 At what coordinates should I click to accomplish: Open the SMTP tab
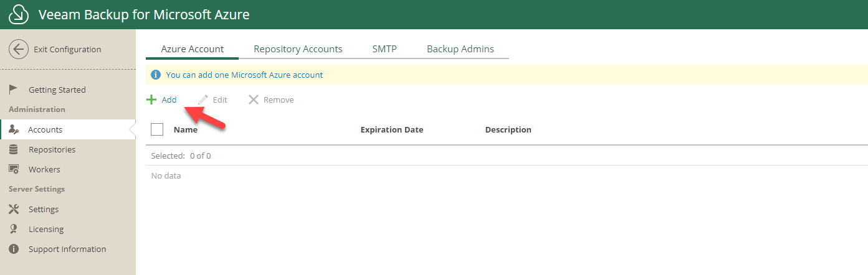pos(384,49)
